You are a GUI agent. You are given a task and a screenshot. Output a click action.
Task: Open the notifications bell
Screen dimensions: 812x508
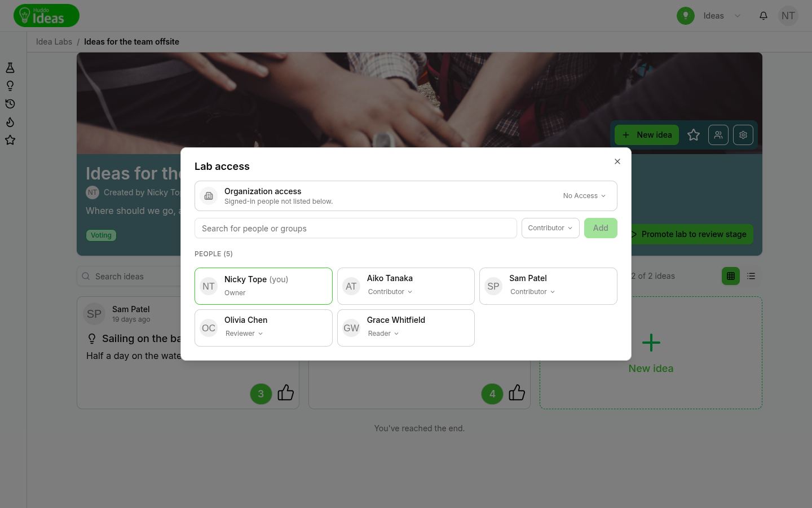(764, 16)
